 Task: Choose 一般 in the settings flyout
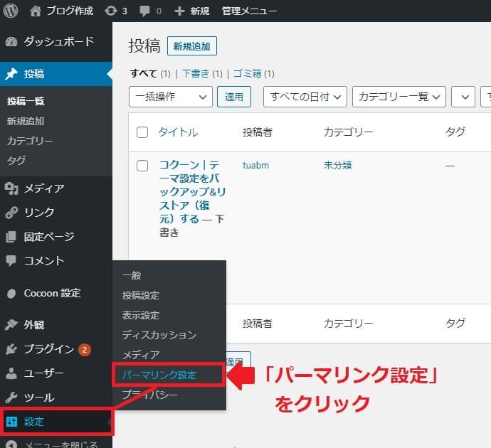pyautogui.click(x=132, y=275)
